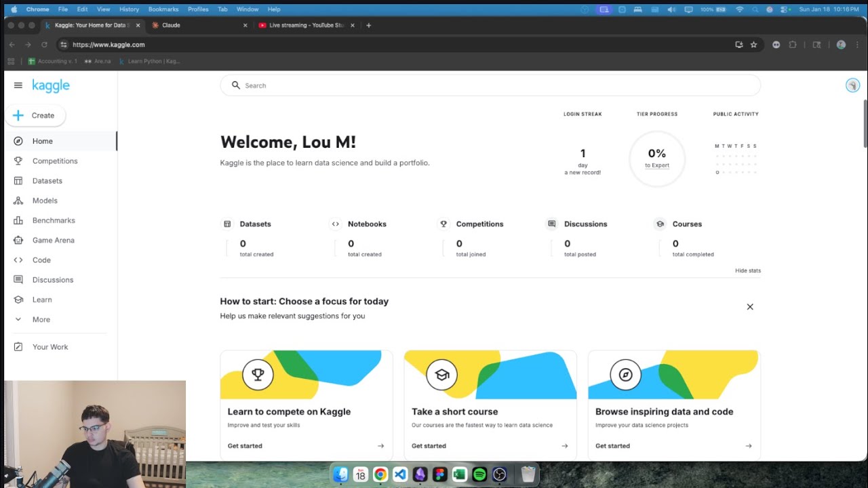Image resolution: width=868 pixels, height=488 pixels.
Task: Click the arrow on 'Learn to compete' card
Action: pos(380,446)
